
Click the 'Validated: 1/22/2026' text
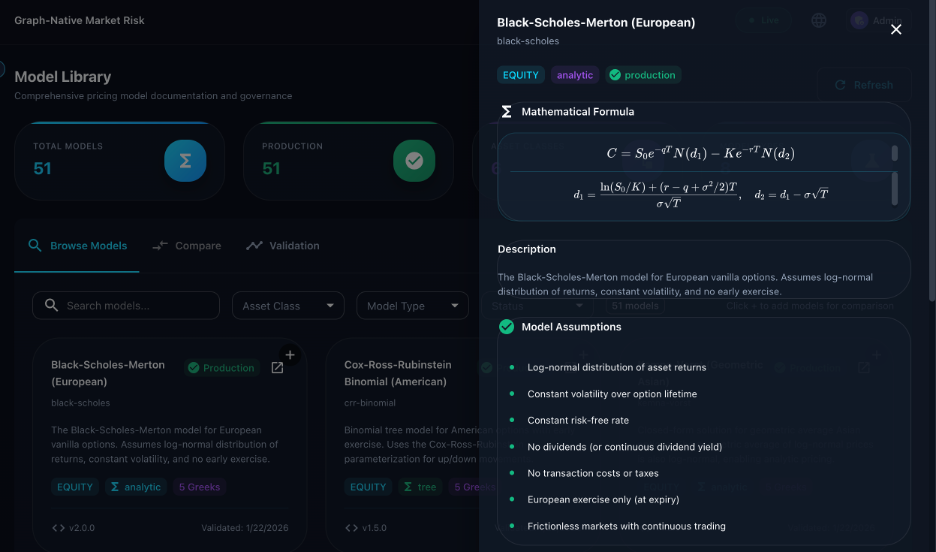pos(245,528)
